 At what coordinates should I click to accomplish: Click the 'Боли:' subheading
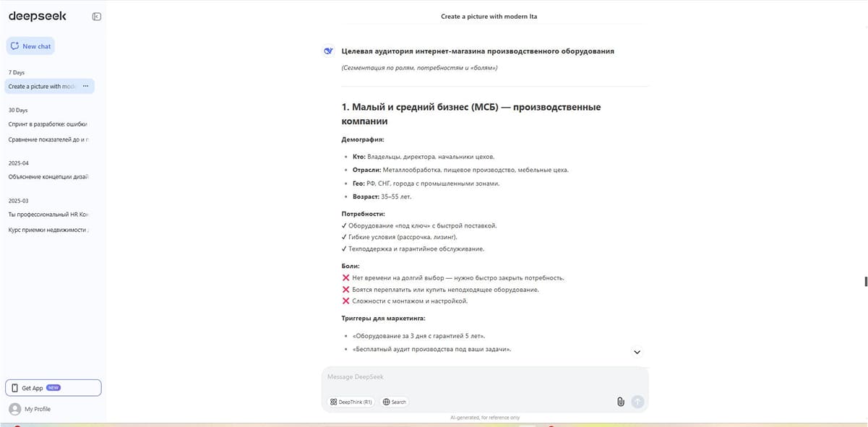pyautogui.click(x=350, y=266)
